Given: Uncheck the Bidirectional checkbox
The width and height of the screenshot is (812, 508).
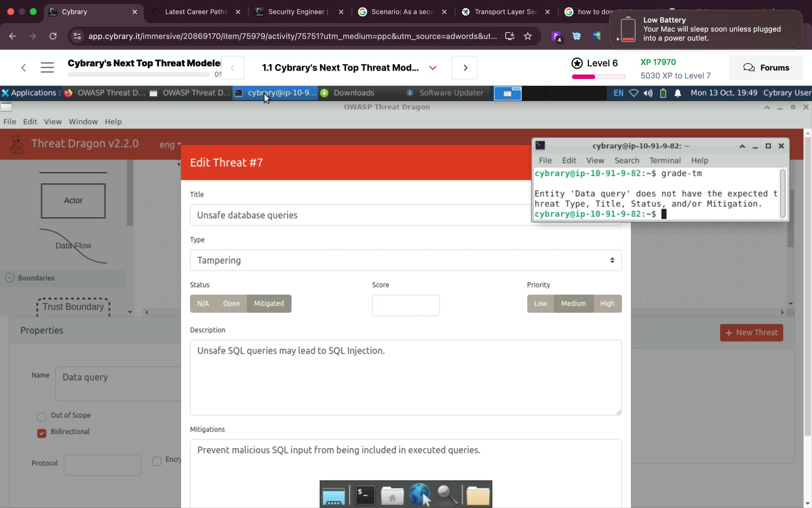Looking at the screenshot, I should 41,433.
